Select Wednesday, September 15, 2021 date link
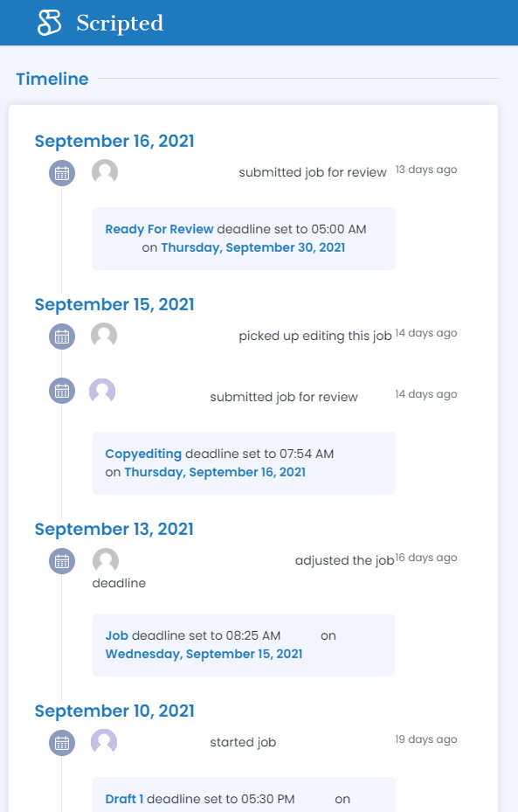Screen dimensions: 518x812 coord(204,654)
